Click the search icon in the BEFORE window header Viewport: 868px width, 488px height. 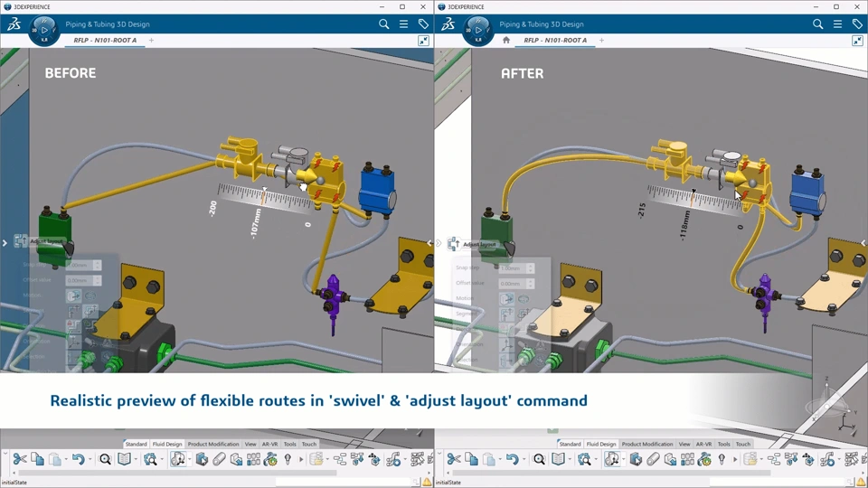click(383, 23)
